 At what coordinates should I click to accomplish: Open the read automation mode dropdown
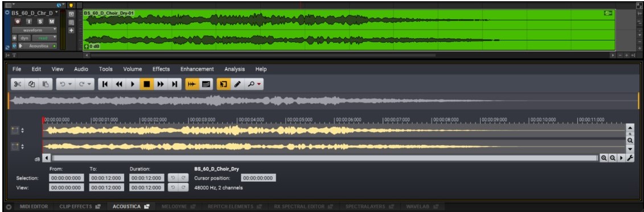45,38
